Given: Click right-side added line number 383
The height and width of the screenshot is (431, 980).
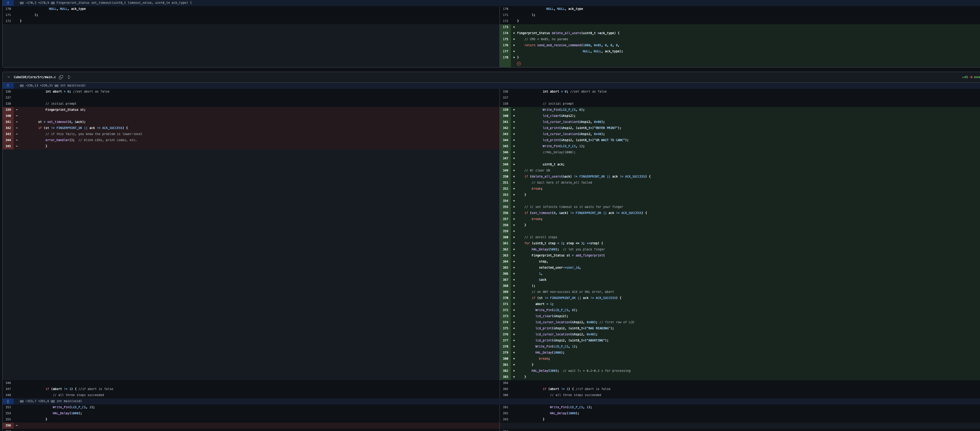Looking at the screenshot, I should 505,377.
